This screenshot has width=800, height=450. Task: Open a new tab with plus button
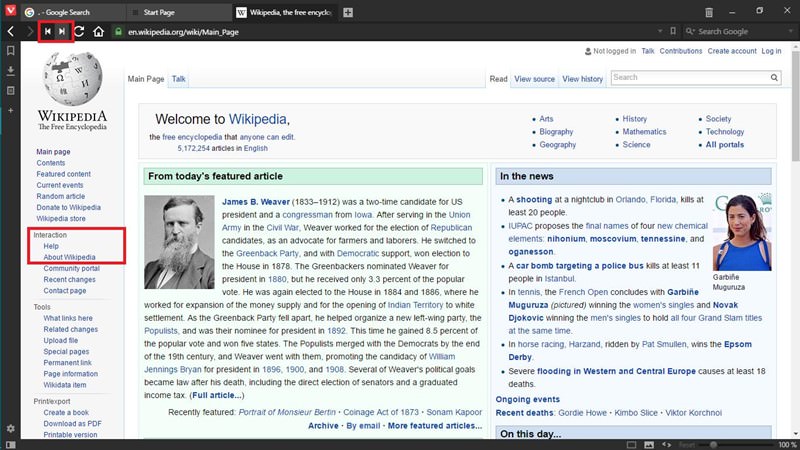348,12
